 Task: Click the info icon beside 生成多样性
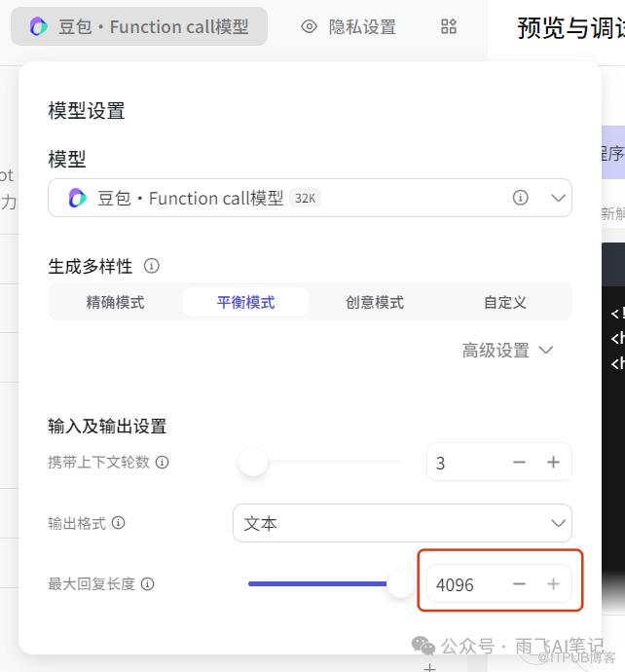[x=151, y=266]
